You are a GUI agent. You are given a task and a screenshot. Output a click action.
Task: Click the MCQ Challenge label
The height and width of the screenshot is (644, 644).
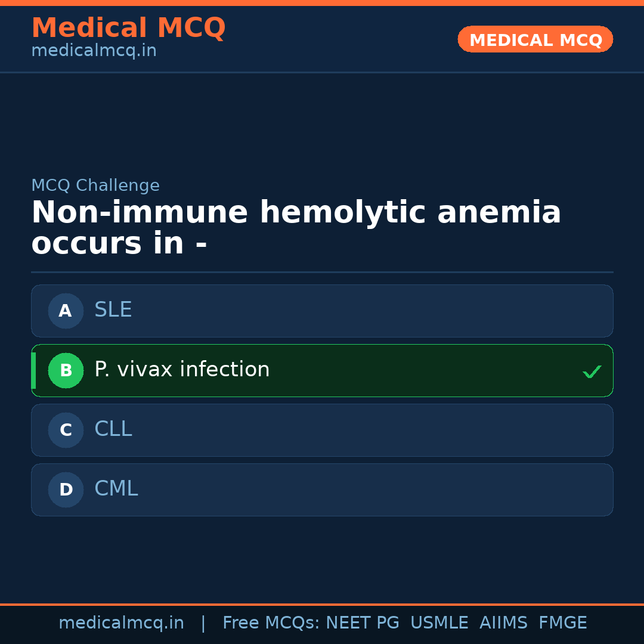pos(95,185)
